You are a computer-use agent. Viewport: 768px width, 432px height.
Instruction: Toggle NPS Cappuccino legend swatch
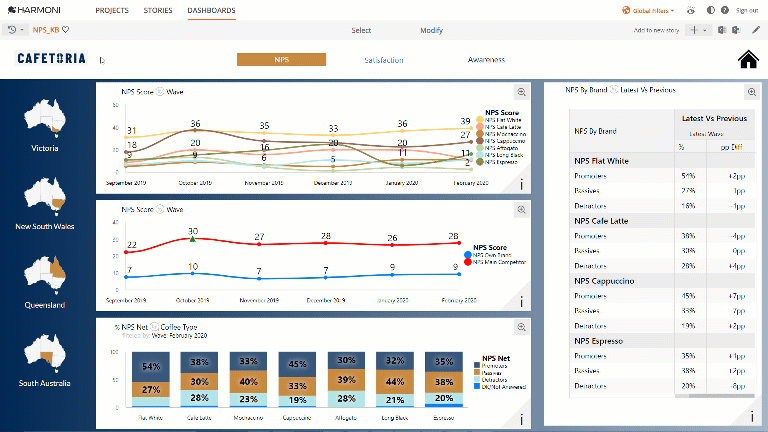(x=480, y=141)
